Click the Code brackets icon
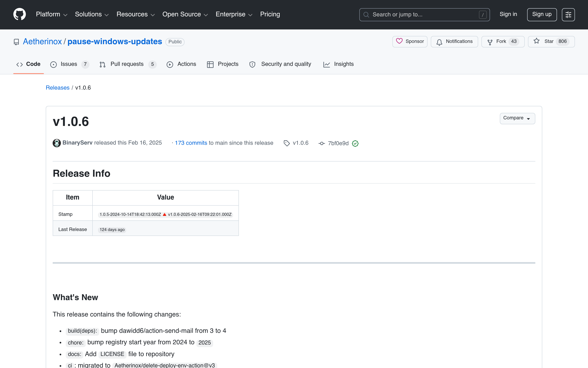 click(19, 64)
